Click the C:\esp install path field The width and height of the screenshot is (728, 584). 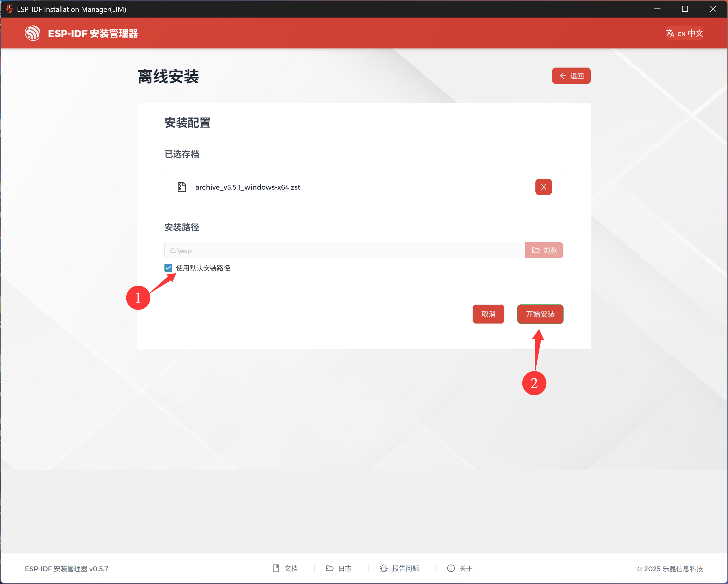pyautogui.click(x=344, y=250)
